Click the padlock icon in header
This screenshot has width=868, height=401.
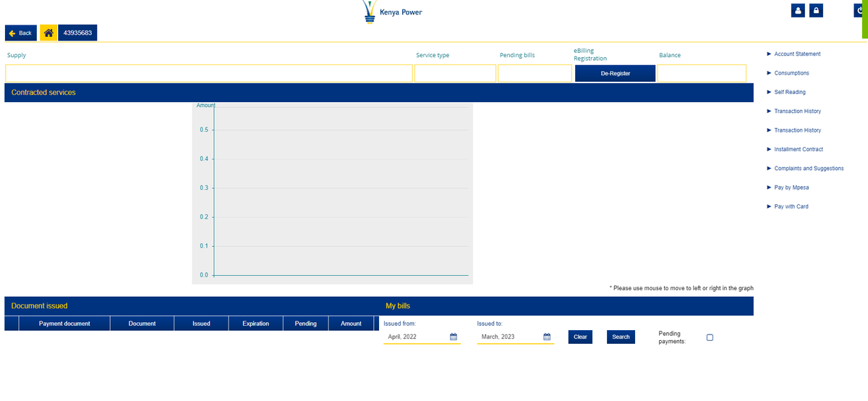coord(816,11)
